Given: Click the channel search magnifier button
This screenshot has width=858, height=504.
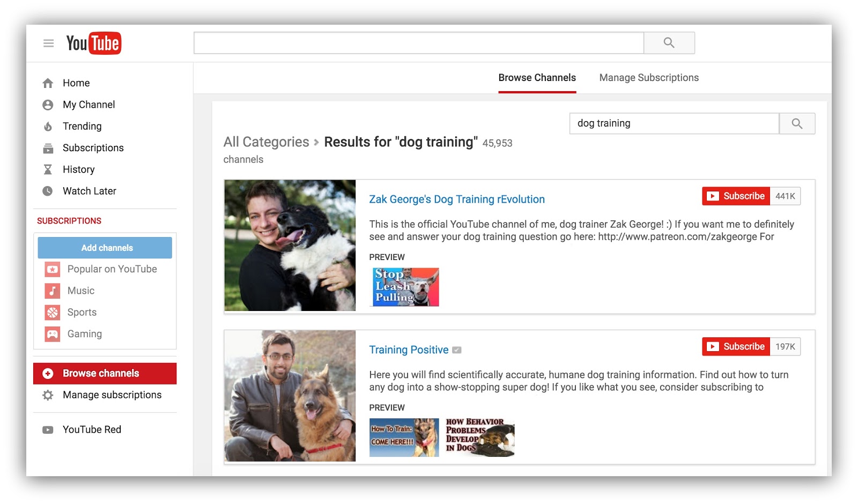Looking at the screenshot, I should tap(797, 123).
